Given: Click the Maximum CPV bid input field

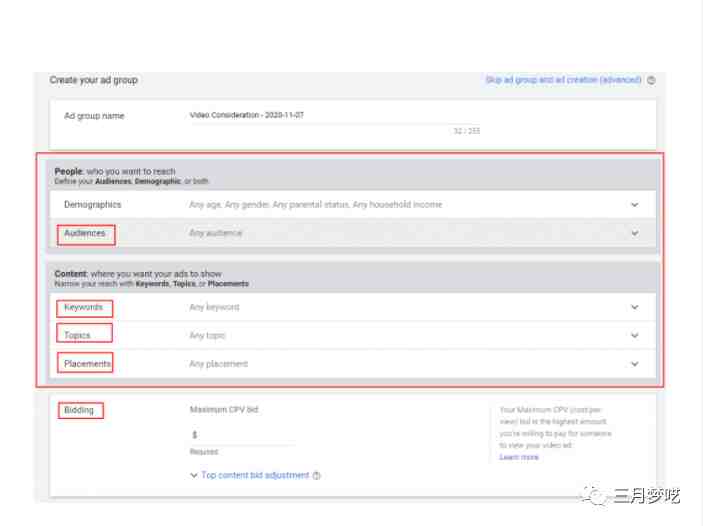Looking at the screenshot, I should (x=242, y=435).
